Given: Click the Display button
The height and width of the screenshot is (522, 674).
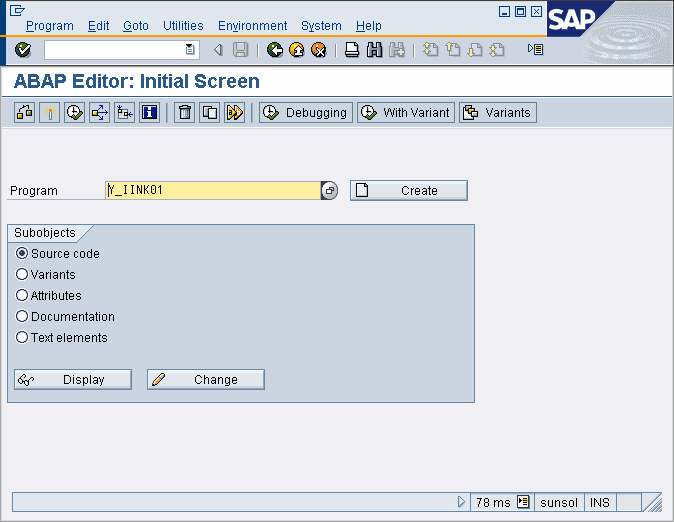Looking at the screenshot, I should pyautogui.click(x=73, y=380).
